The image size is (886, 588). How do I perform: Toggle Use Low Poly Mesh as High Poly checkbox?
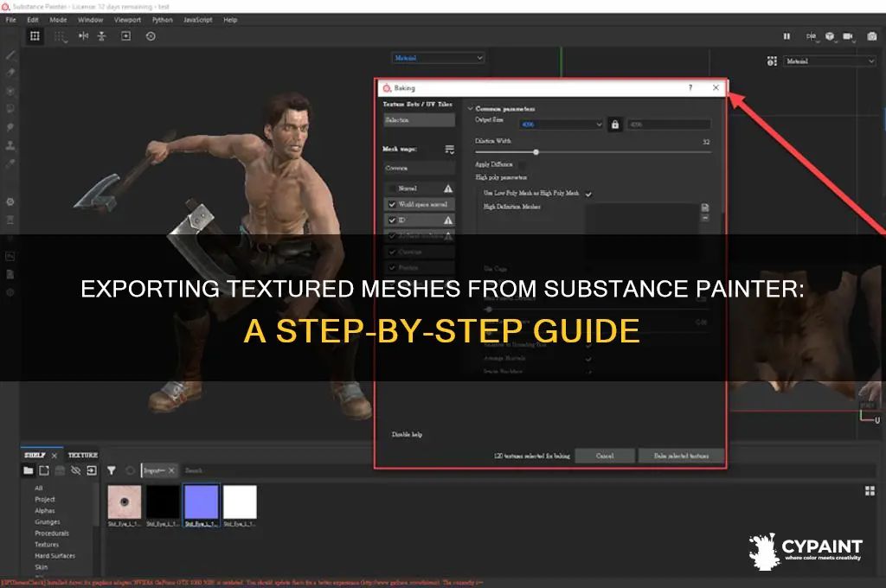coord(588,194)
